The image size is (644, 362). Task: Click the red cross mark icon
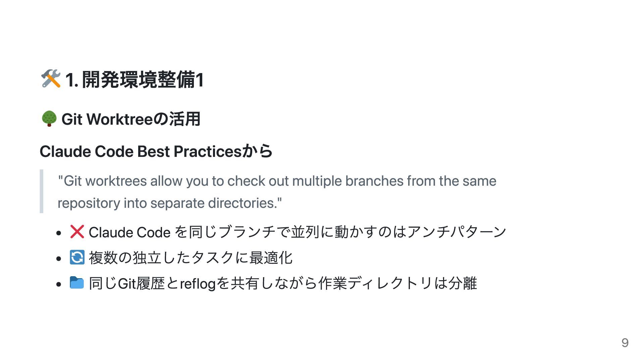[77, 232]
